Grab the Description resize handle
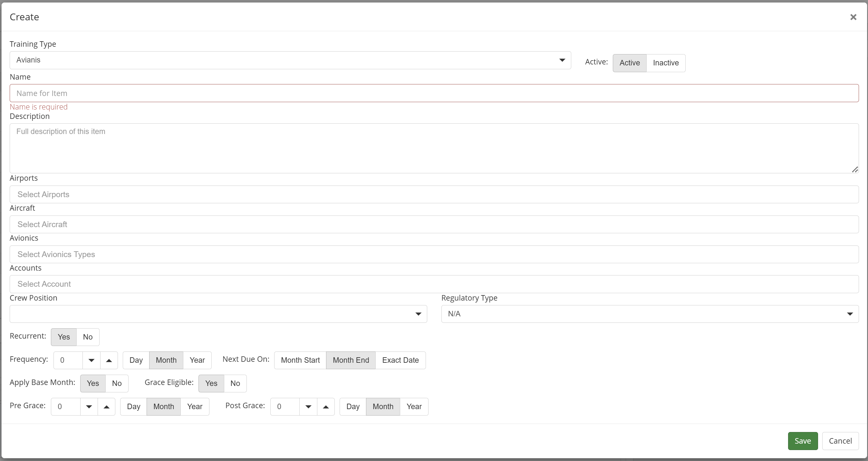 pyautogui.click(x=855, y=169)
